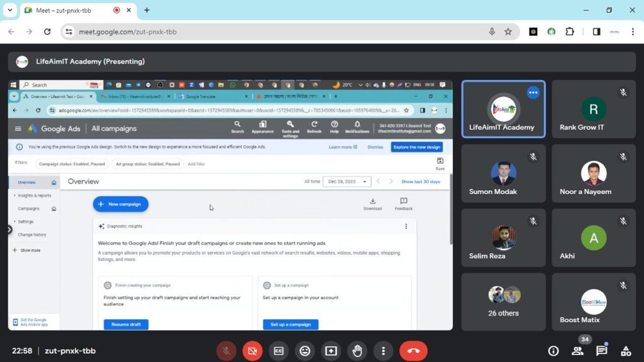Click Overview in the Google Ads sidebar
This screenshot has height=362, width=644.
27,182
